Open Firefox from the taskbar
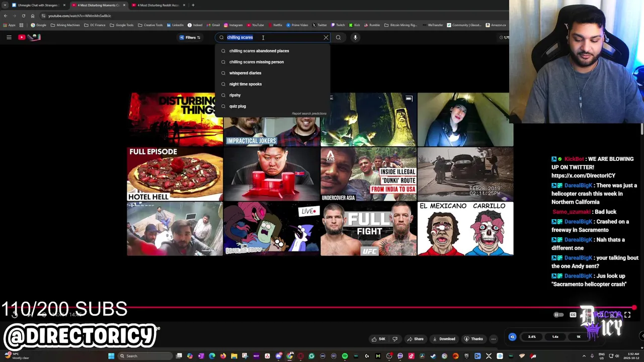Viewport: 644px width, 362px height. coord(223,356)
